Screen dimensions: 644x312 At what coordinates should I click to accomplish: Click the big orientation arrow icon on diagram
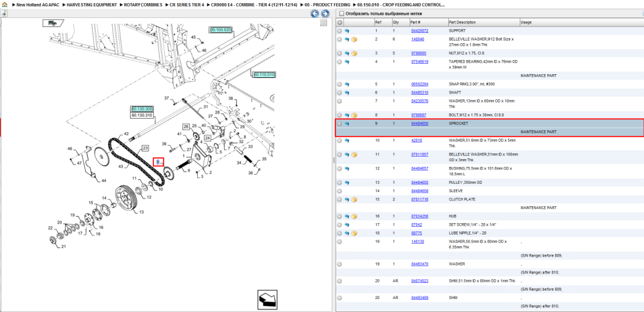tap(268, 299)
